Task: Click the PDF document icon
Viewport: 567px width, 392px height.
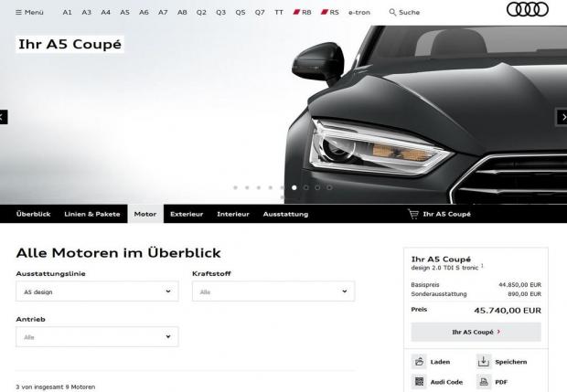Action: 484,381
